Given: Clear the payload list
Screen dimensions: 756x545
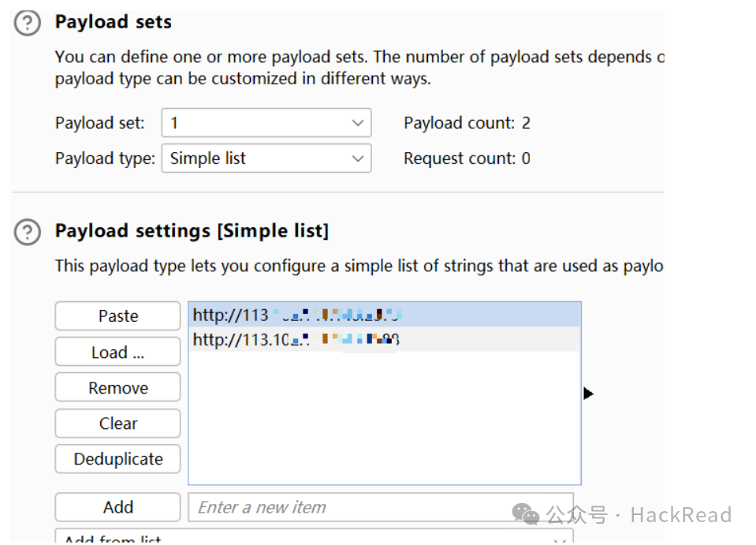Looking at the screenshot, I should click(x=117, y=424).
